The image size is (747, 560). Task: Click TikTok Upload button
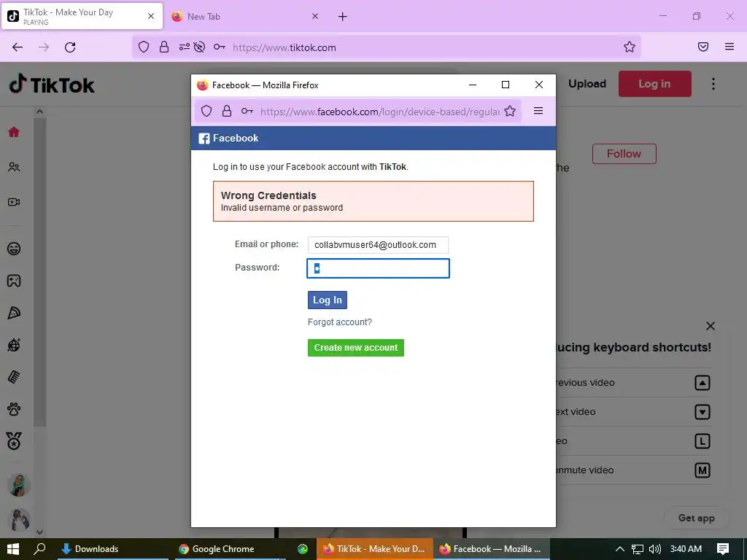[x=587, y=84]
